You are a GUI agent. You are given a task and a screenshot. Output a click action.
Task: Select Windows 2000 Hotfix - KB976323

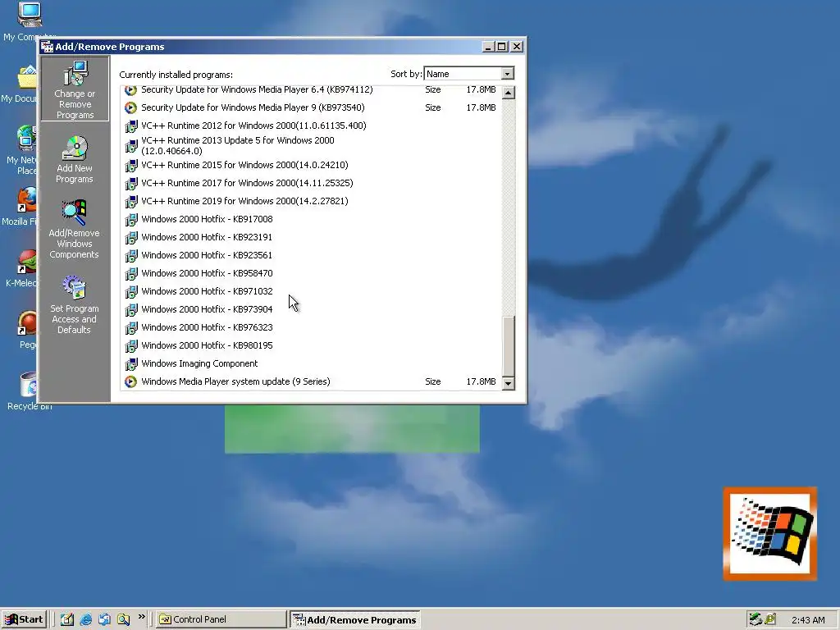(311, 327)
